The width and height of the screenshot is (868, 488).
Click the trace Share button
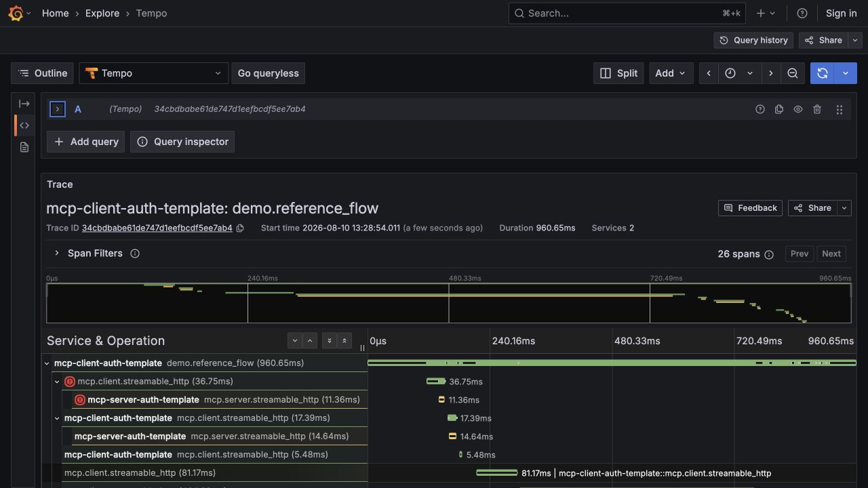(812, 208)
